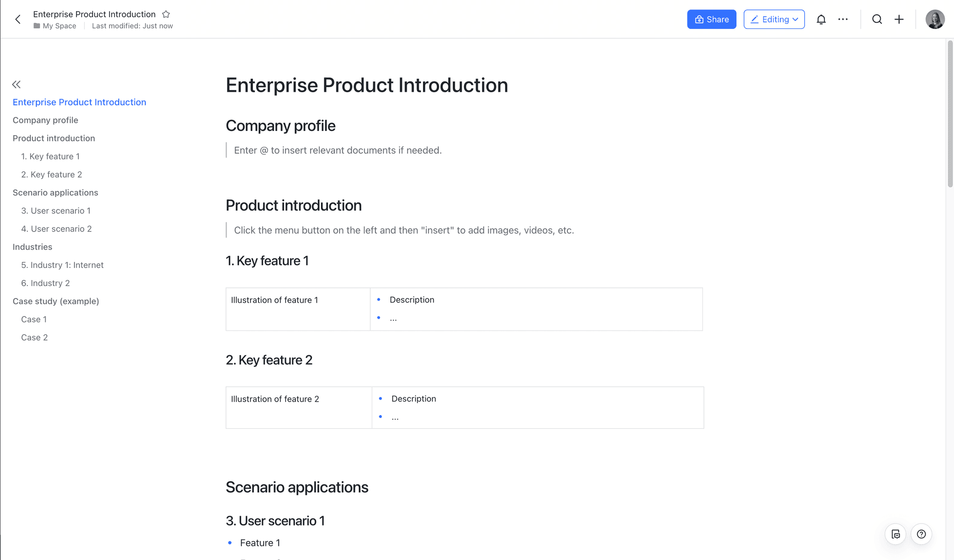Open the search icon in the header
Screen dimensions: 954x560
(877, 19)
